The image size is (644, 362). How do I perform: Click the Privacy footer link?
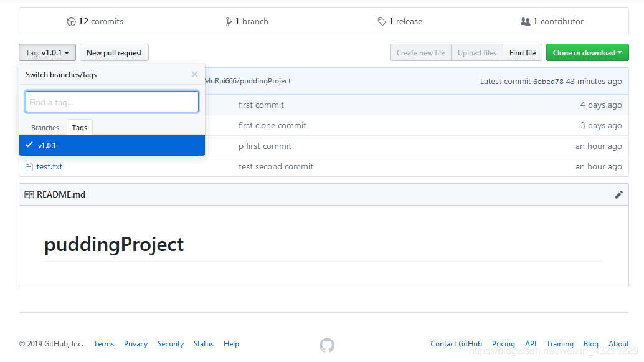click(136, 344)
